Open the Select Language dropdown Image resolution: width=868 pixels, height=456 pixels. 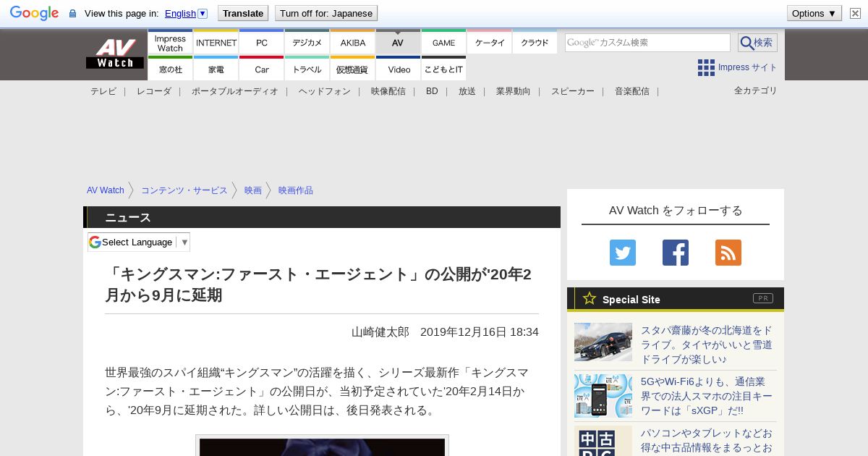[x=139, y=242]
